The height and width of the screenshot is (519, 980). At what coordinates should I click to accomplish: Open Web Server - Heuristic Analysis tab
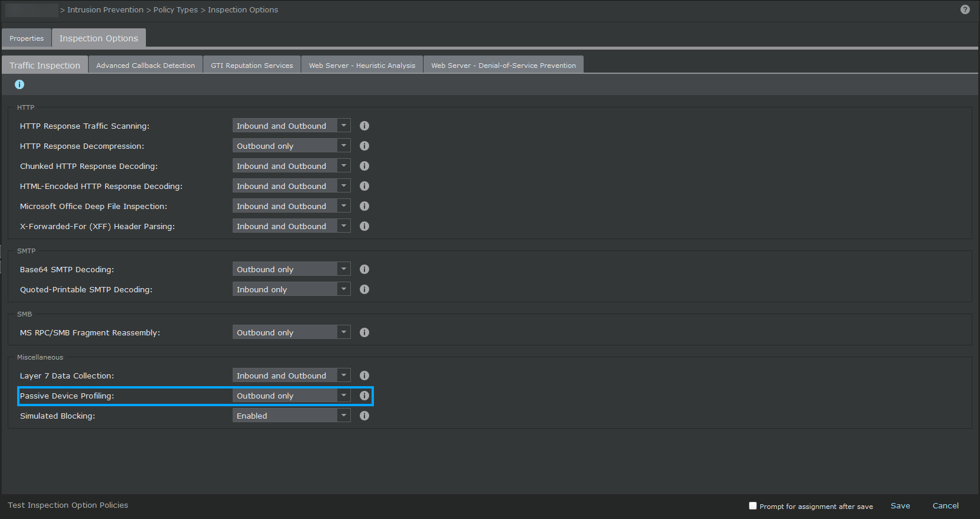click(362, 65)
